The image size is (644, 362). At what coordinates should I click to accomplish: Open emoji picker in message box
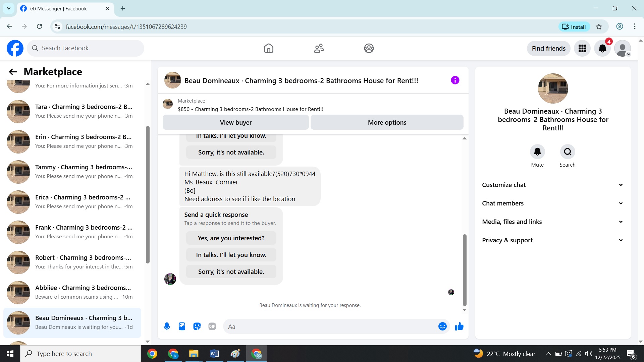click(x=442, y=326)
